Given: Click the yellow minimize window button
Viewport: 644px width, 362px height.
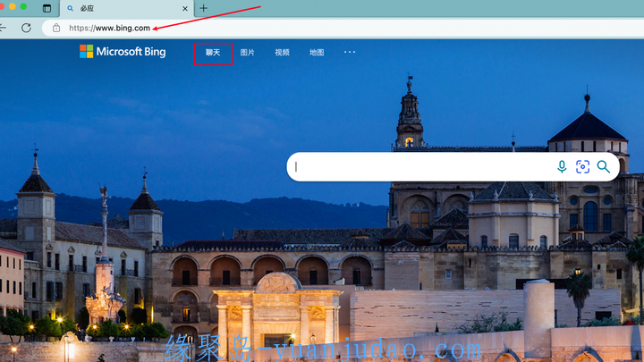Looking at the screenshot, I should [x=13, y=6].
